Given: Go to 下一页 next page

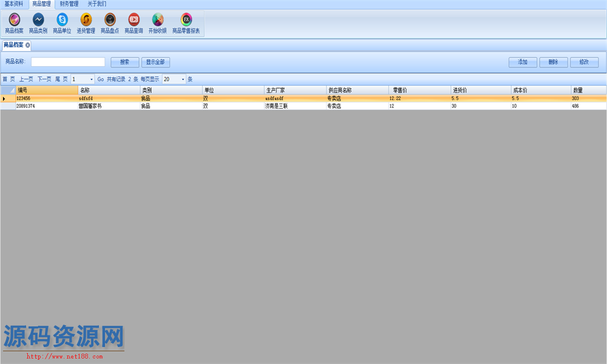Looking at the screenshot, I should point(44,79).
